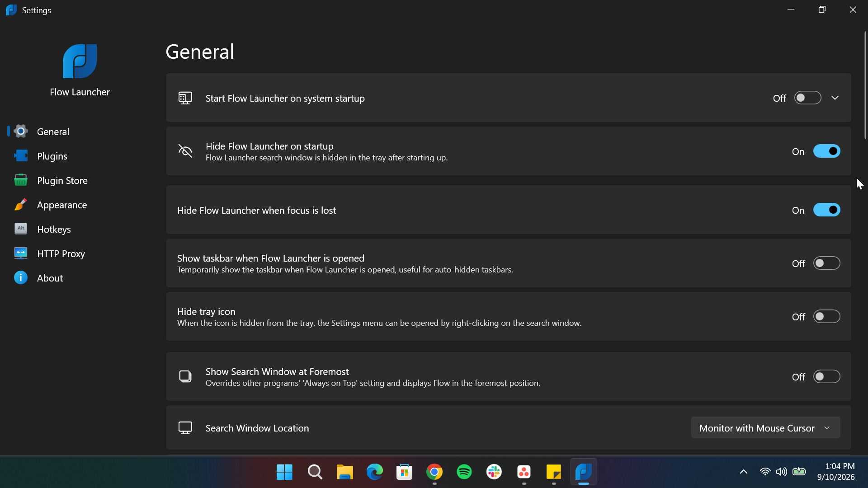Toggle Show taskbar when Flow Launcher is opened

pyautogui.click(x=827, y=263)
